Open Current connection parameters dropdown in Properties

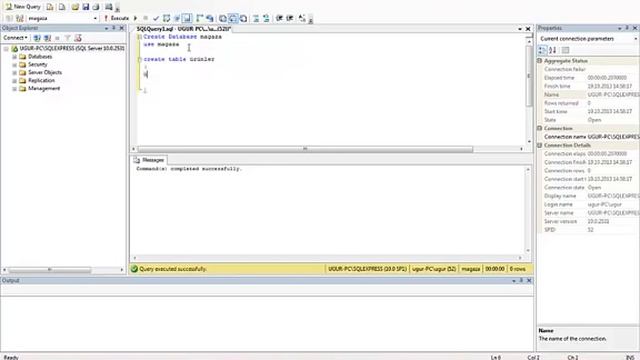point(636,39)
